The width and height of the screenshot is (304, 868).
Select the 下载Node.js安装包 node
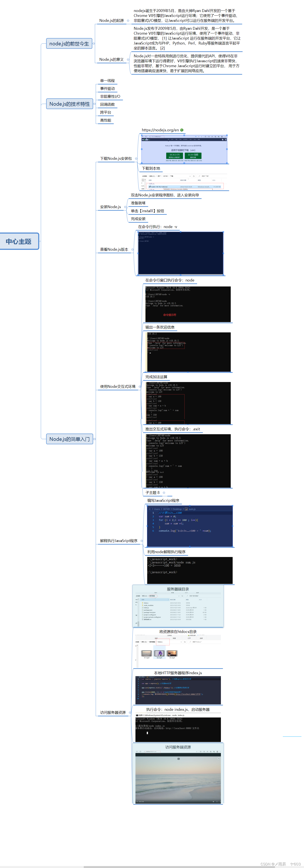click(116, 159)
